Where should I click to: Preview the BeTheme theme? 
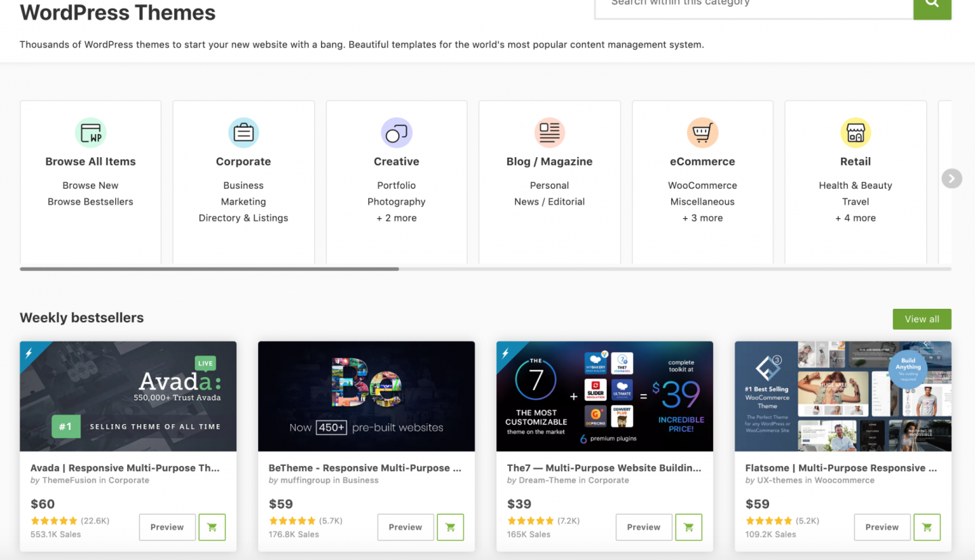[x=406, y=527]
